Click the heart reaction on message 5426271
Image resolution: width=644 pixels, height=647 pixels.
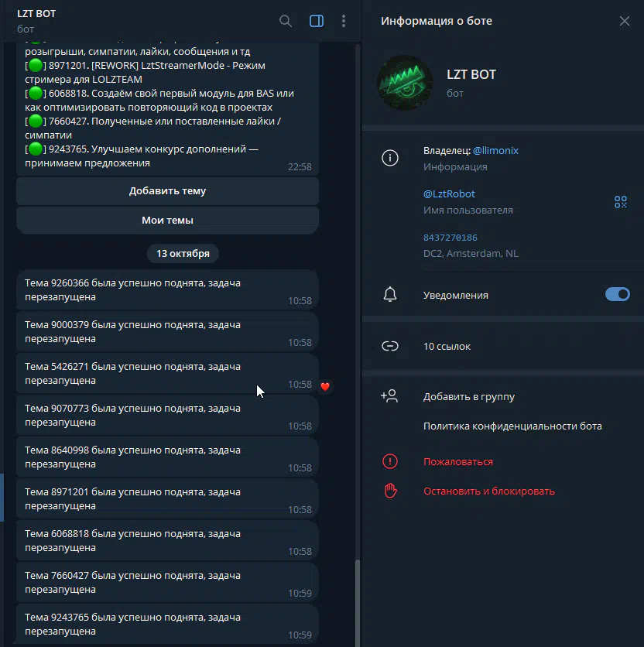click(325, 386)
